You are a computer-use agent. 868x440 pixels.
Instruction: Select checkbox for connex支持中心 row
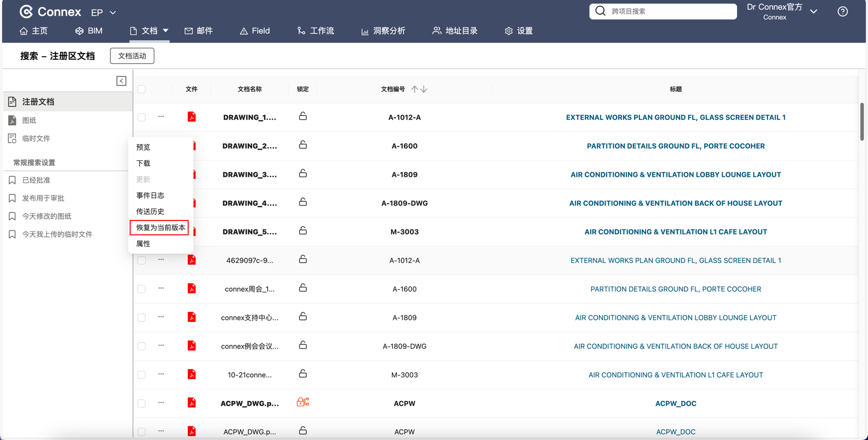tap(142, 317)
